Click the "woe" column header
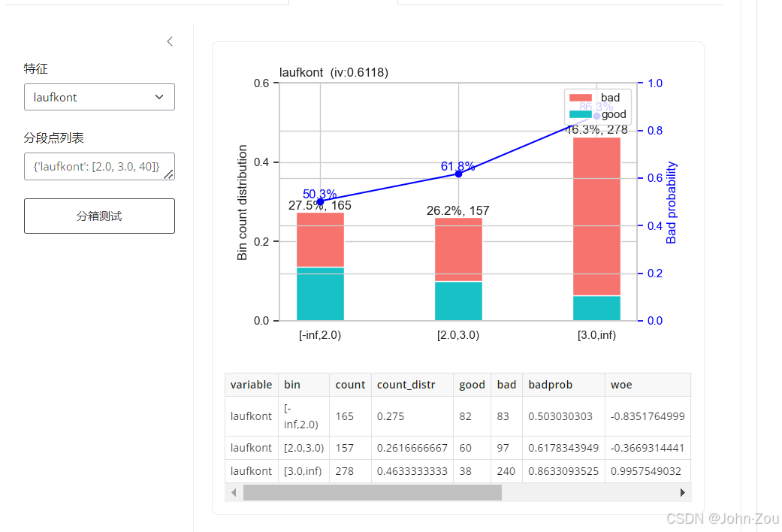The height and width of the screenshot is (532, 782). 621,385
